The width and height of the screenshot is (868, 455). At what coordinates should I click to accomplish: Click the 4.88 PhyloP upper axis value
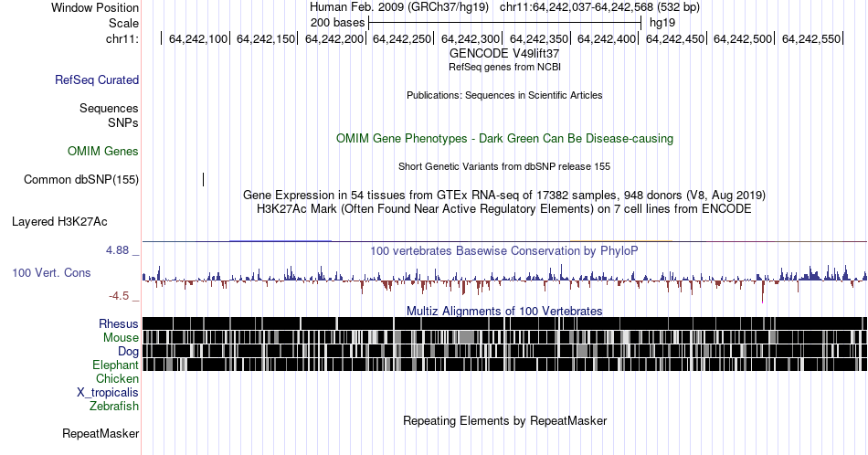(x=117, y=250)
